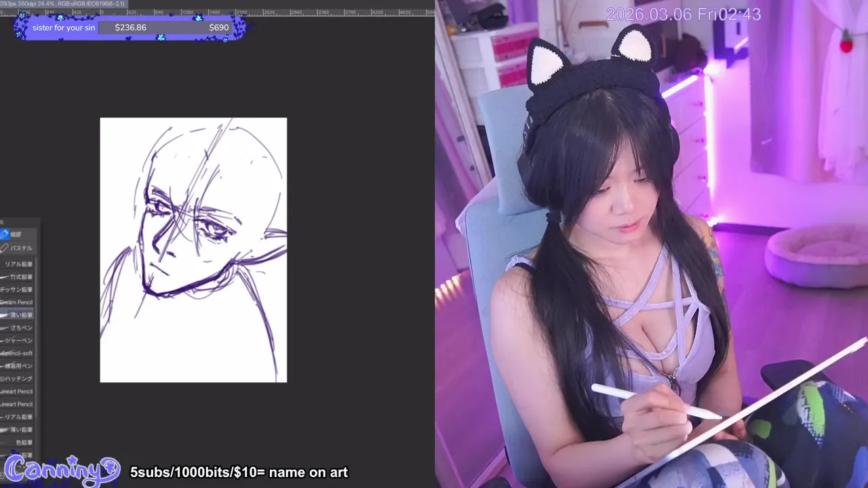Click the document tab showing 350dpi info

63,4
